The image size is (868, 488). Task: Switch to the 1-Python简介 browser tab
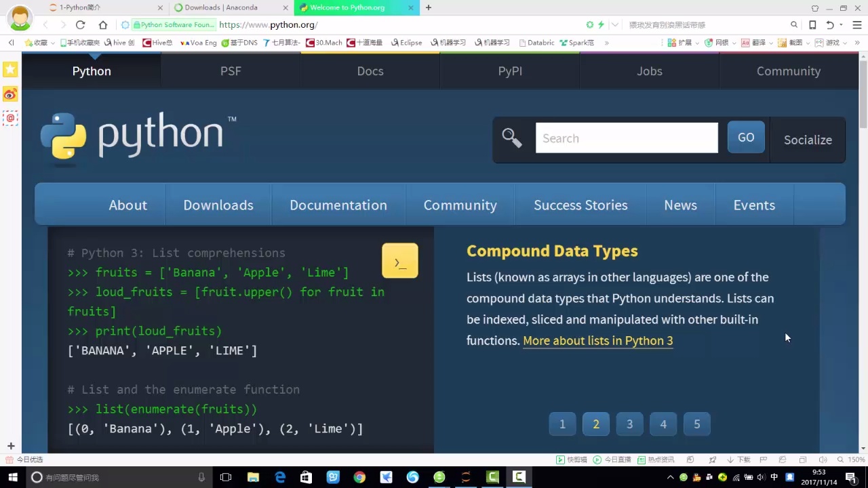[107, 7]
